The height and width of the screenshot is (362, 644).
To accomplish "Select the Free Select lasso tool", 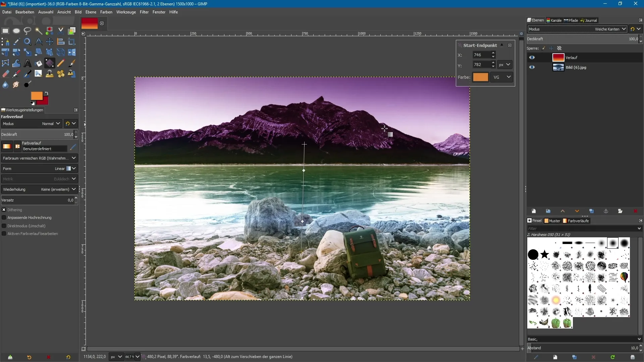I will (x=28, y=31).
